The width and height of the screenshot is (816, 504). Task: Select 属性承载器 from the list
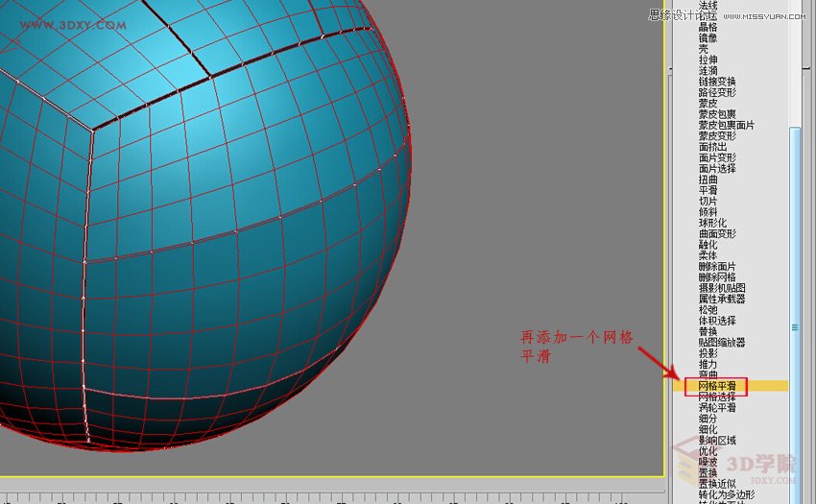pyautogui.click(x=721, y=299)
